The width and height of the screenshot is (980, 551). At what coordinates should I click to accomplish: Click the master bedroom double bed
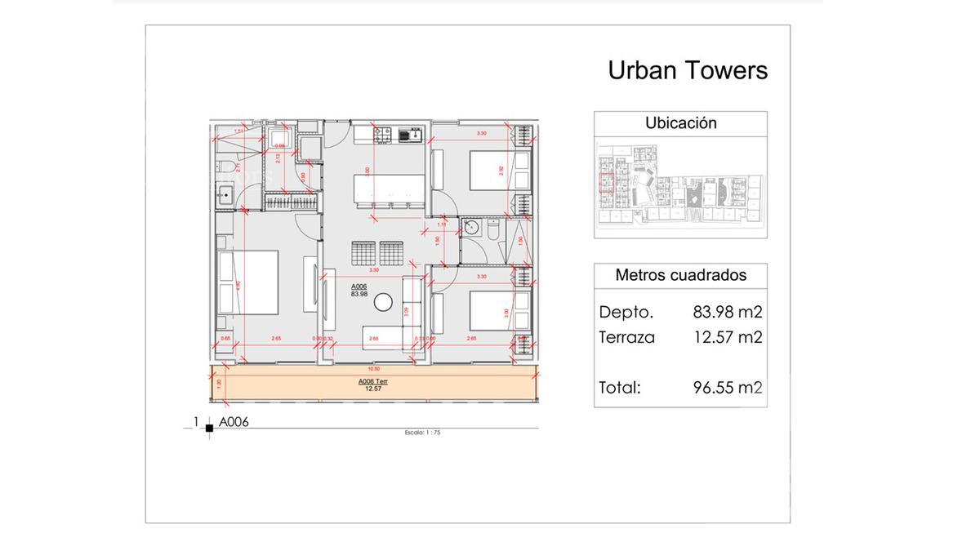pos(248,282)
